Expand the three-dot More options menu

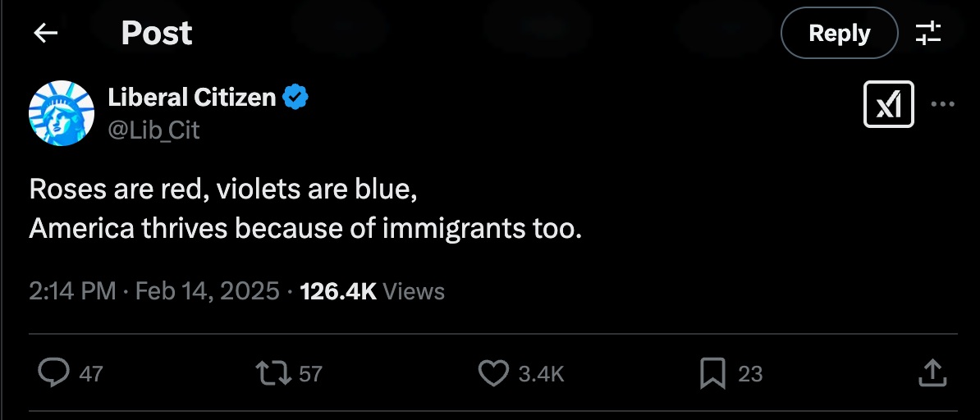coord(942,105)
